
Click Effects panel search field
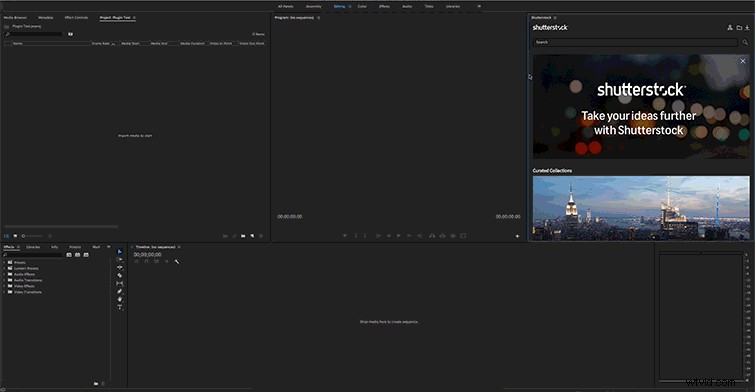(x=33, y=255)
